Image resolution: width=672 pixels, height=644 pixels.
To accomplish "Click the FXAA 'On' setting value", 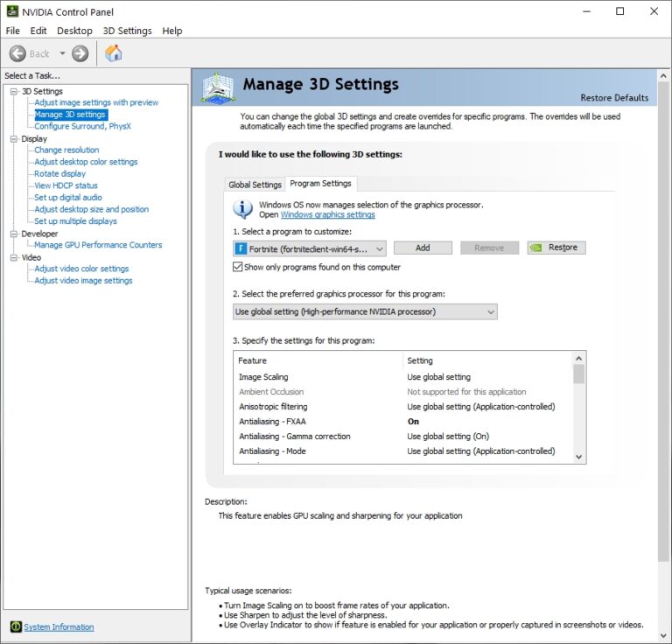I will tap(413, 422).
